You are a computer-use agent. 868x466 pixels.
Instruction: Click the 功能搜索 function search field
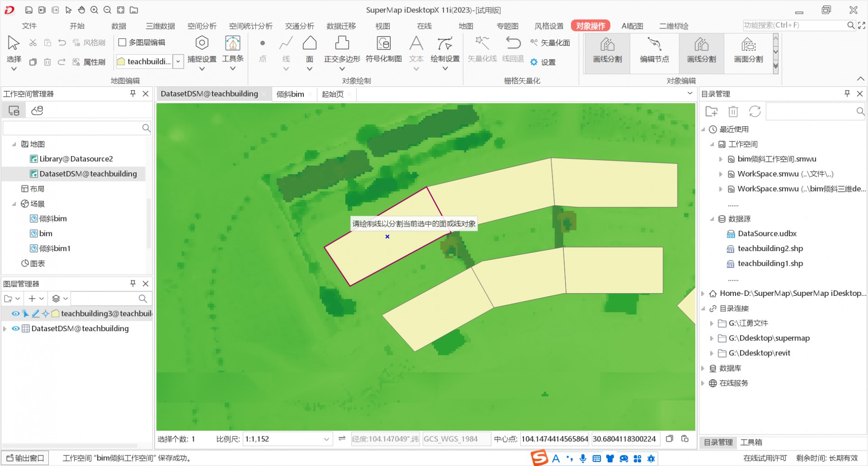click(x=794, y=25)
